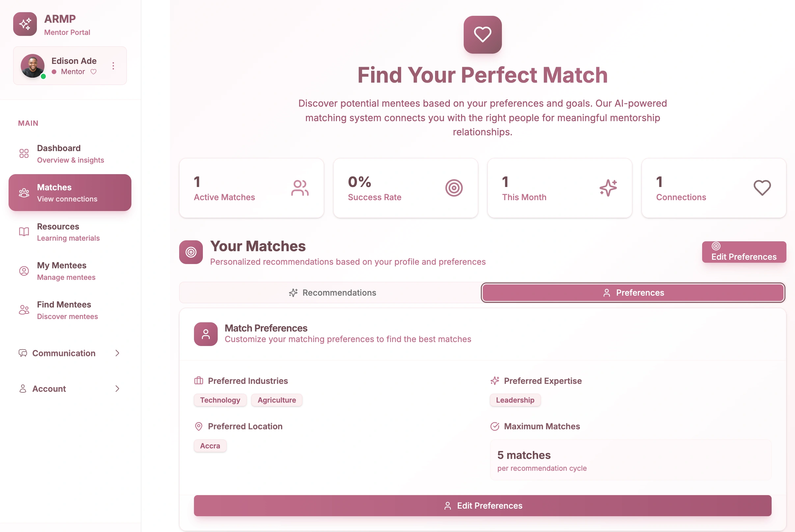The height and width of the screenshot is (532, 795).
Task: Click the Success Rate target icon
Action: pyautogui.click(x=454, y=188)
